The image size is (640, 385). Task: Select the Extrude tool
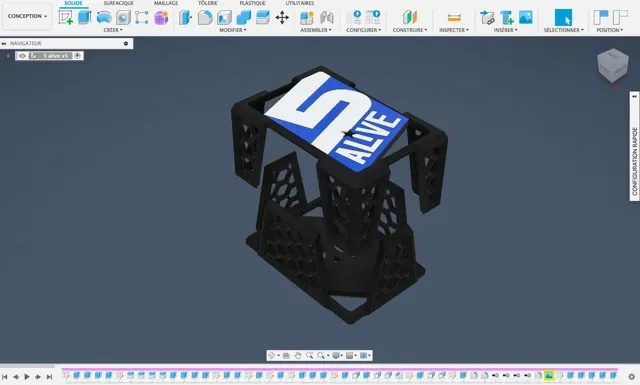click(84, 18)
